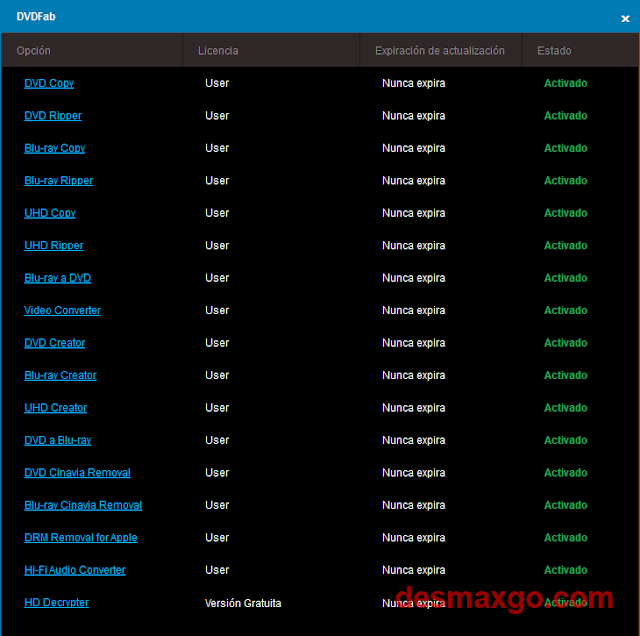The image size is (640, 636).
Task: Select Nunca expira in DVD Ripper row
Action: (x=413, y=116)
